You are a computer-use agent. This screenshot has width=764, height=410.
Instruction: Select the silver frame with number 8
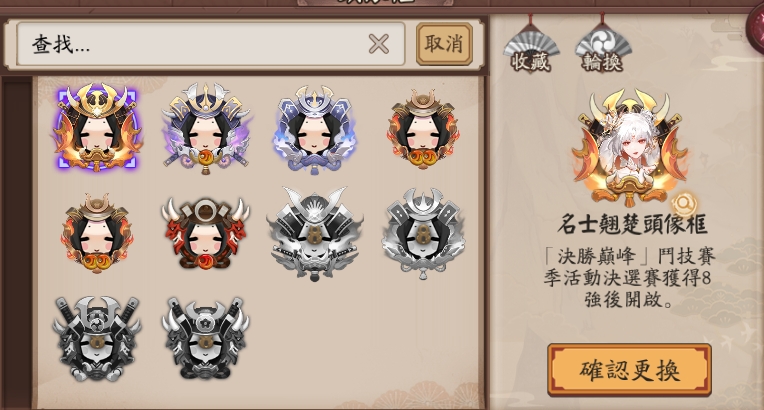[423, 234]
